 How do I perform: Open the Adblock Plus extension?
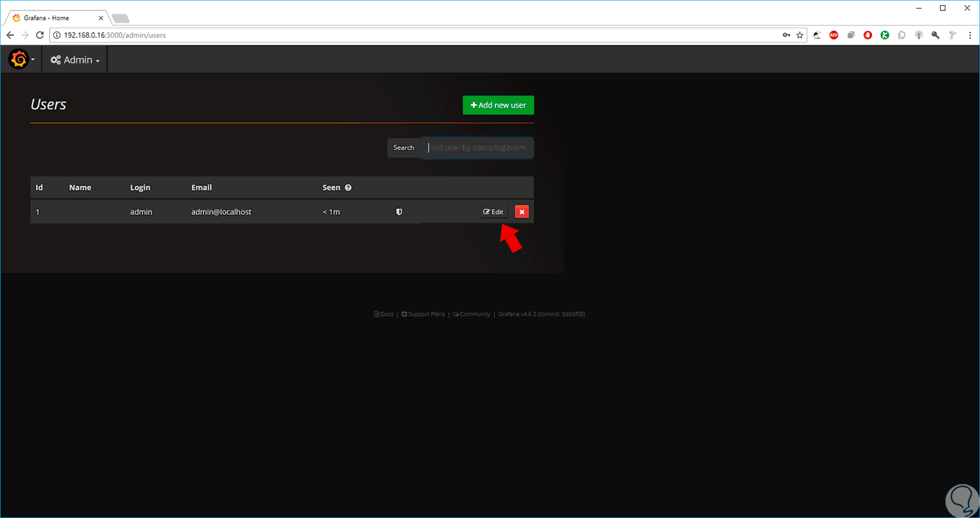(834, 35)
